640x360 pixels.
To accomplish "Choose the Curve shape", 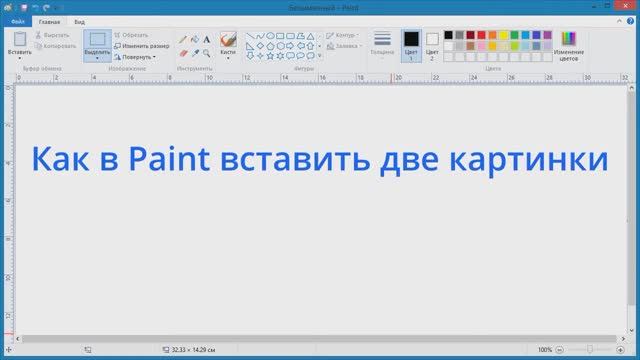I will point(260,36).
